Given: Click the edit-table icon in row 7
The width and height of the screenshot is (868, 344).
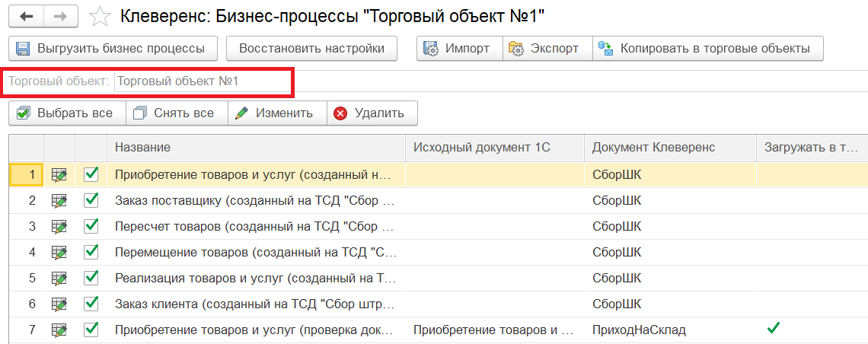Looking at the screenshot, I should (x=59, y=330).
